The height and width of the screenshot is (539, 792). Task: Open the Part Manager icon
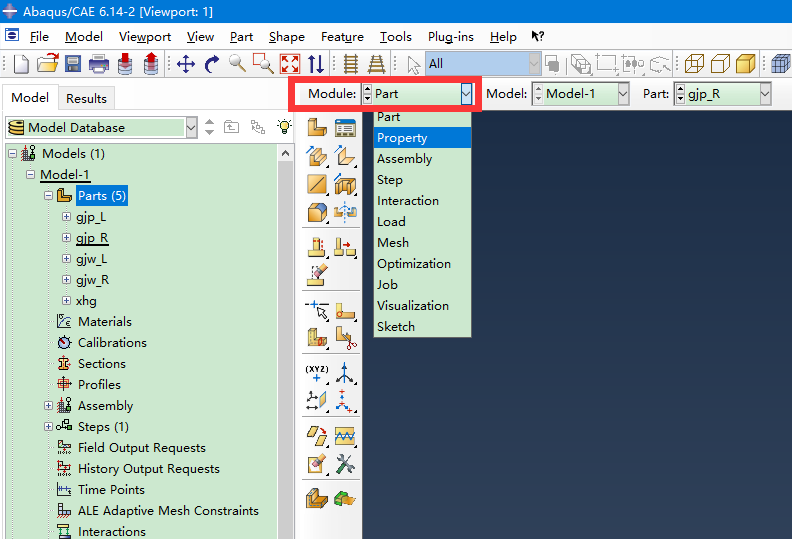345,128
